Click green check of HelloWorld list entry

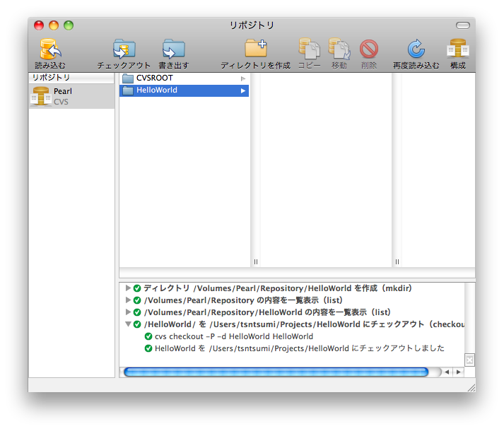coord(137,312)
